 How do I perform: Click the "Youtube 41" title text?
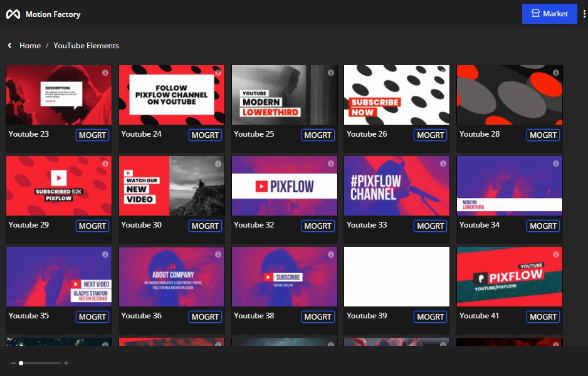click(480, 316)
